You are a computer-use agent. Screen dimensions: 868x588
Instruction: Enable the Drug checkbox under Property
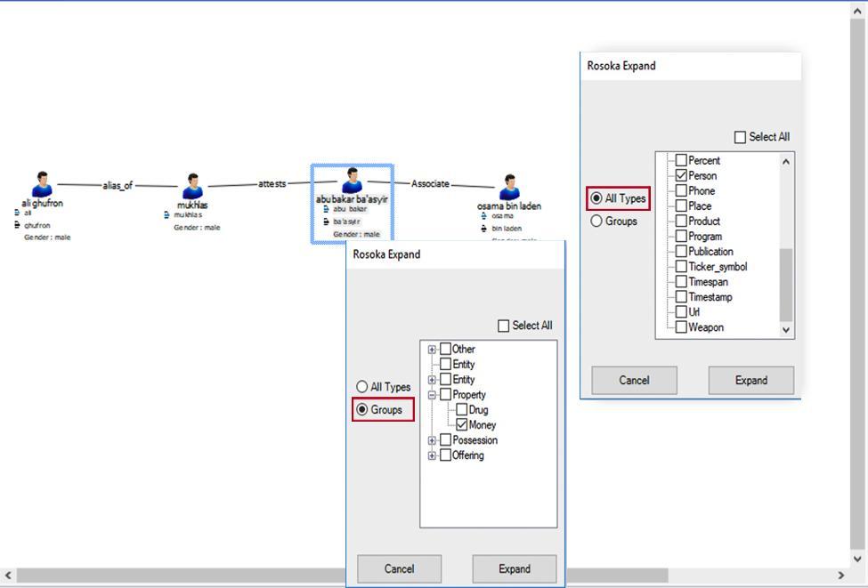point(461,410)
